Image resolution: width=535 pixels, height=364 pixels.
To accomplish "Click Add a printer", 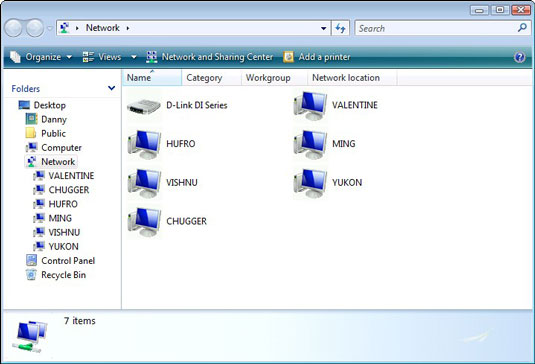I will 317,57.
